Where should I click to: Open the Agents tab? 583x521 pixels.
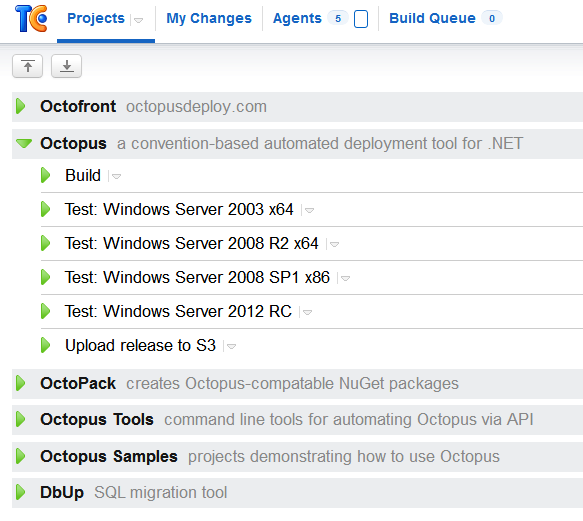click(297, 18)
